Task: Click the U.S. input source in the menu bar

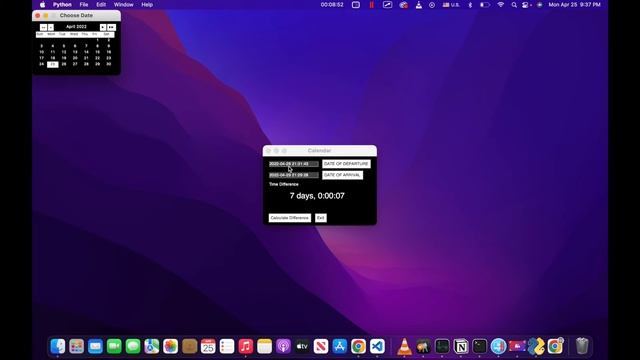Action: pos(451,5)
